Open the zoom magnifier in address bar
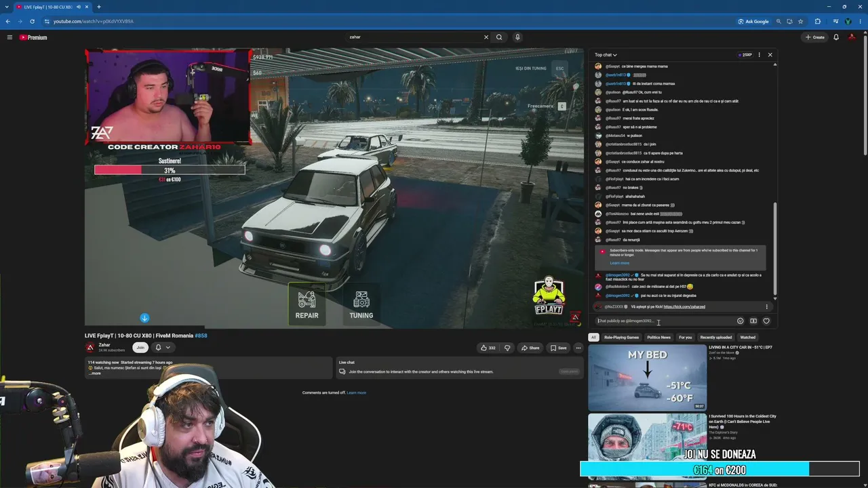This screenshot has width=868, height=488. pyautogui.click(x=778, y=21)
